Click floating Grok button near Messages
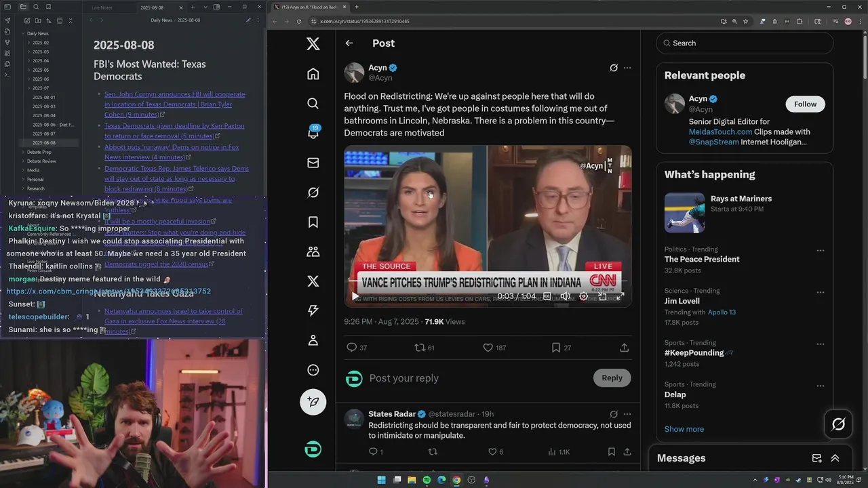The height and width of the screenshot is (488, 868). point(838,424)
